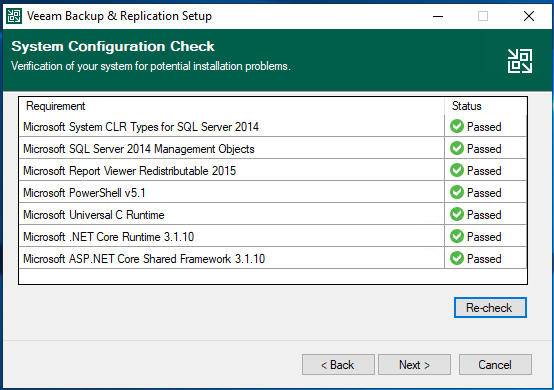Click green check icon for Management Objects row
554x390 pixels.
(x=457, y=148)
